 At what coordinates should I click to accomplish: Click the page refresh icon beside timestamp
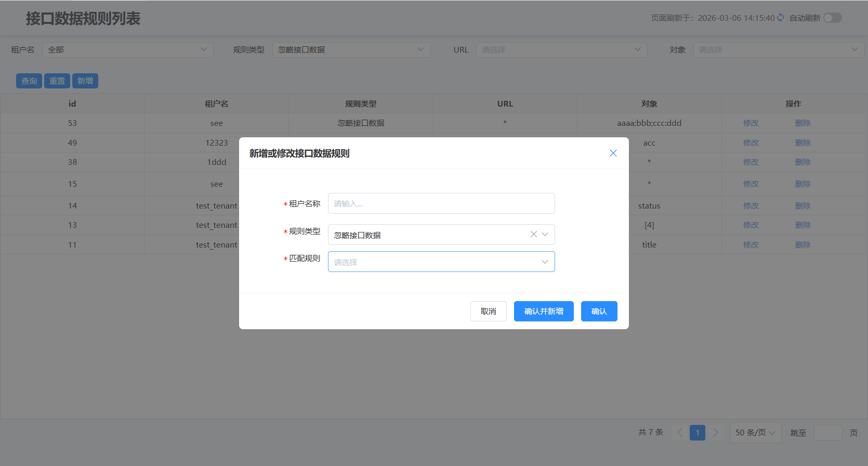click(780, 18)
